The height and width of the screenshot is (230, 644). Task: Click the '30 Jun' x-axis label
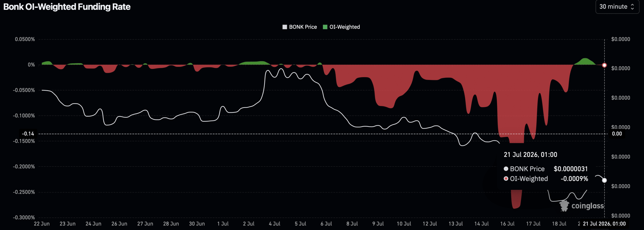pyautogui.click(x=197, y=223)
